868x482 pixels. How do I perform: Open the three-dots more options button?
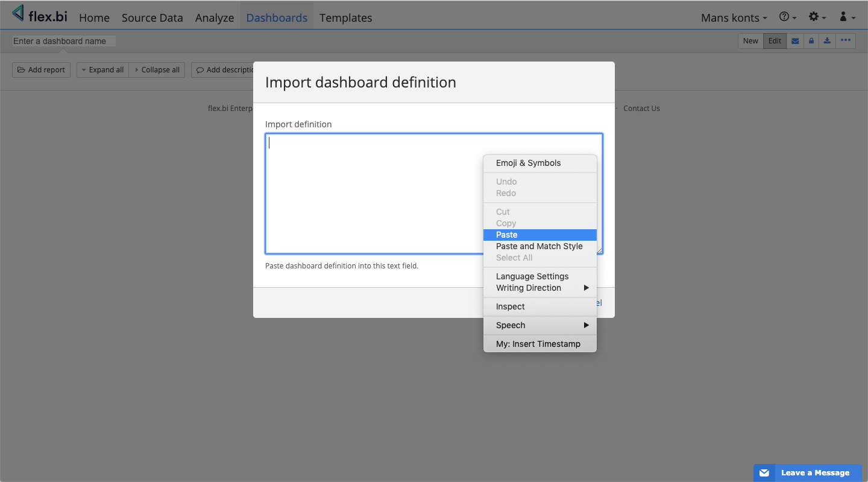tap(846, 41)
